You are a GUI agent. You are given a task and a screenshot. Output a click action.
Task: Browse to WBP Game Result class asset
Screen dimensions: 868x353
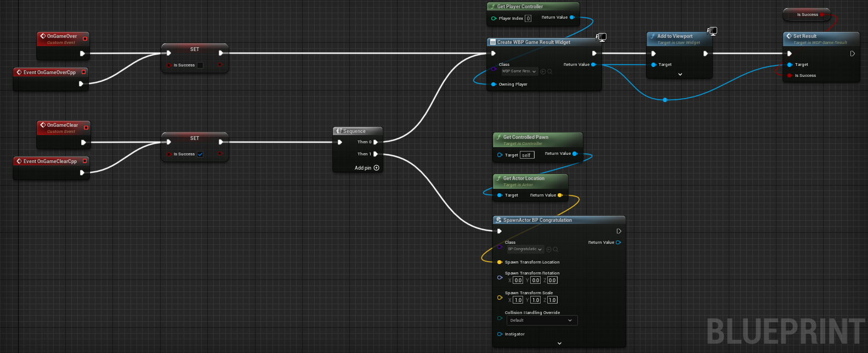[x=549, y=71]
